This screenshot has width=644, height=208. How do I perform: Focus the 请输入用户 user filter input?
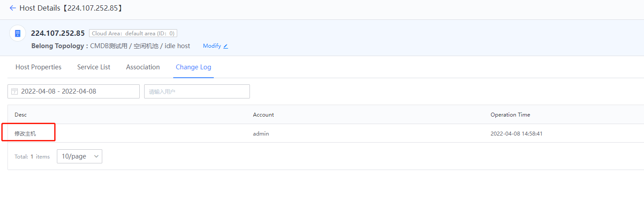tap(197, 91)
